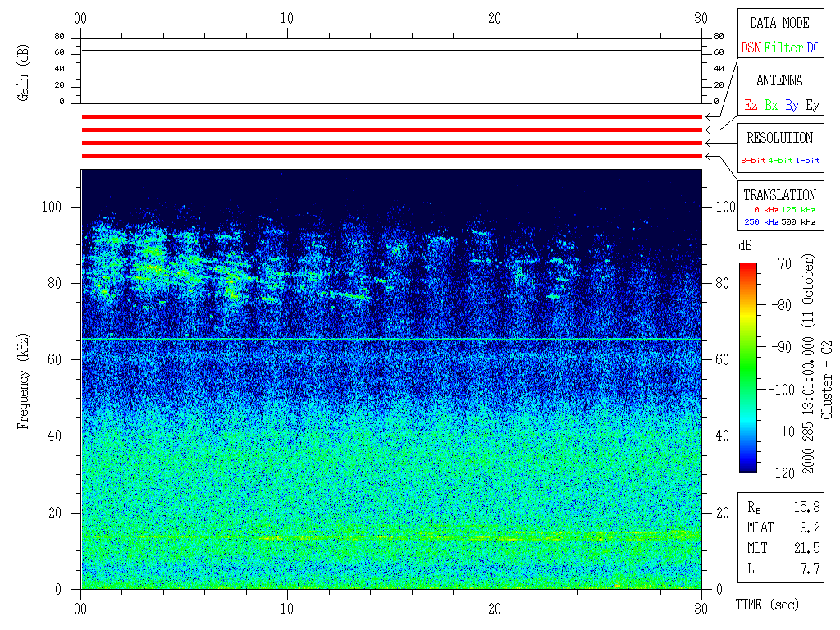Click the green Filter data mode label

[x=783, y=48]
